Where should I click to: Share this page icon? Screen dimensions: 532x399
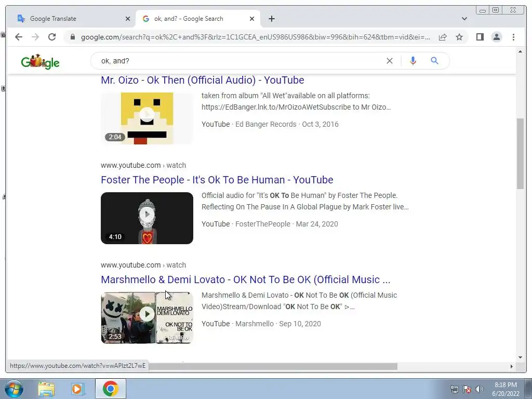[443, 37]
